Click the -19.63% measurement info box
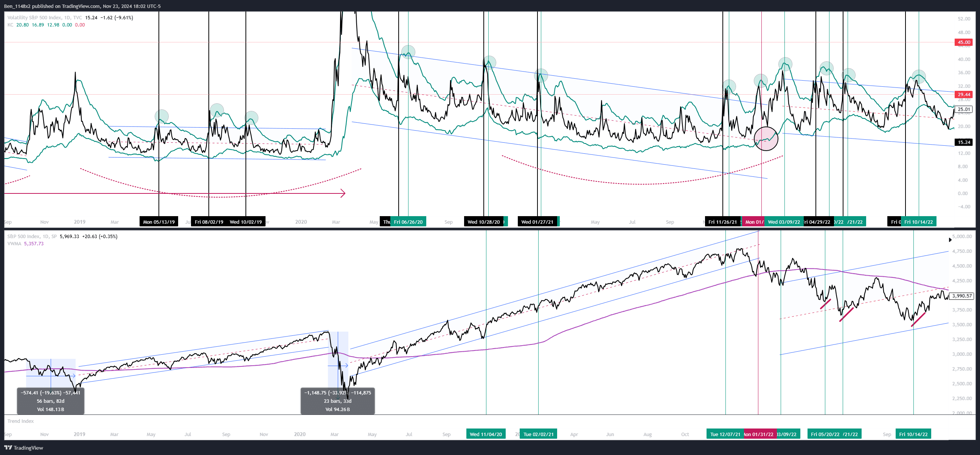The image size is (980, 455). tap(51, 401)
